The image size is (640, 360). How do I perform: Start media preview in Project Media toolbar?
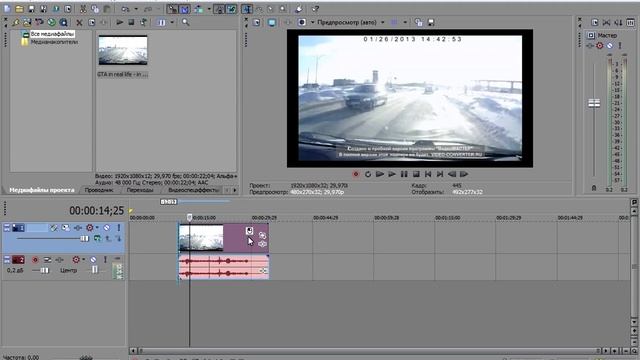120,22
